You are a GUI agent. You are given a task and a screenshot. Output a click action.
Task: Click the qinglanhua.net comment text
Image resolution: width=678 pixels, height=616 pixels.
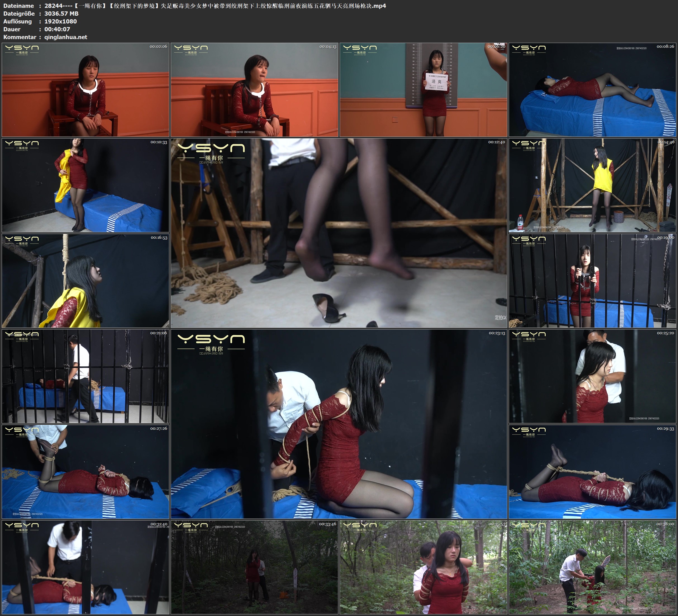click(66, 37)
